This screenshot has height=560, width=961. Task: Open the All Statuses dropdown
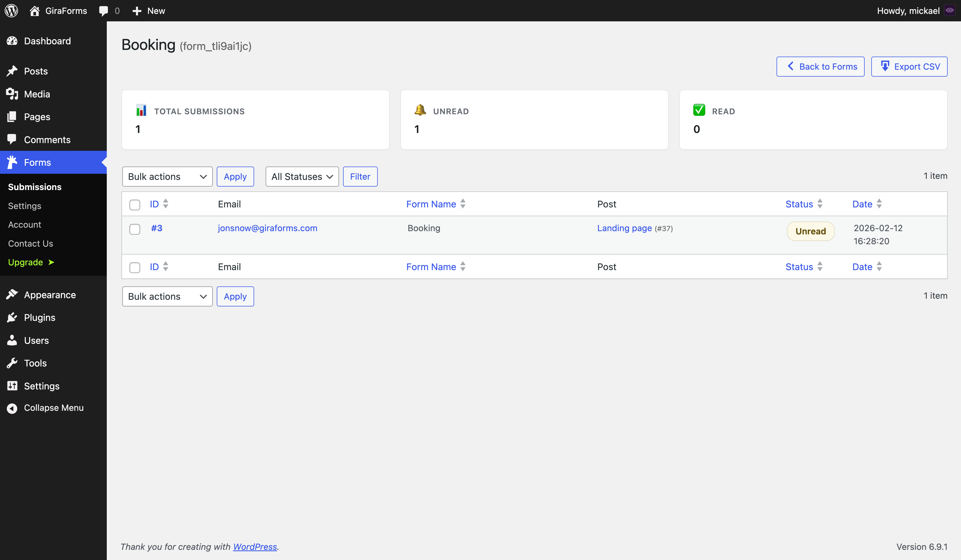[x=302, y=176]
